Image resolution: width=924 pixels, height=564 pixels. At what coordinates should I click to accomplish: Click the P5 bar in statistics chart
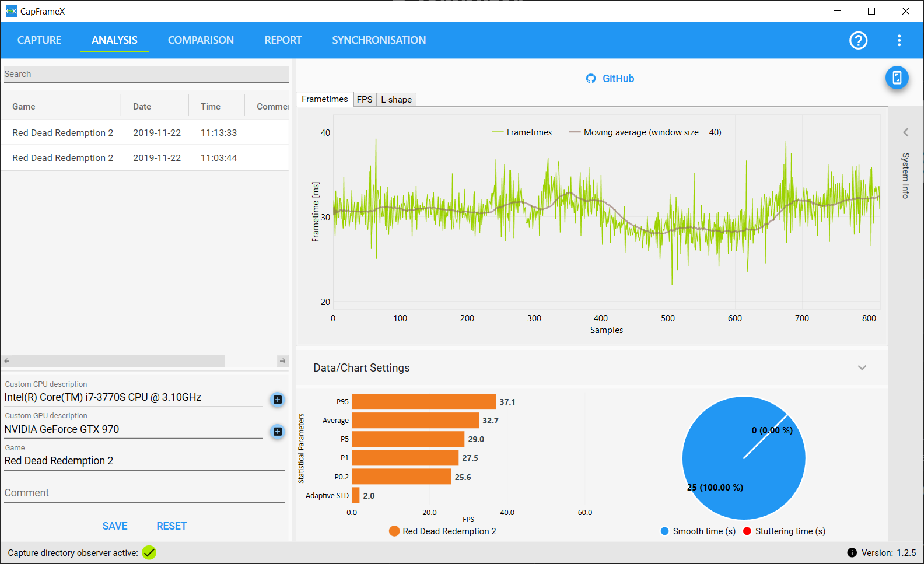(x=408, y=439)
